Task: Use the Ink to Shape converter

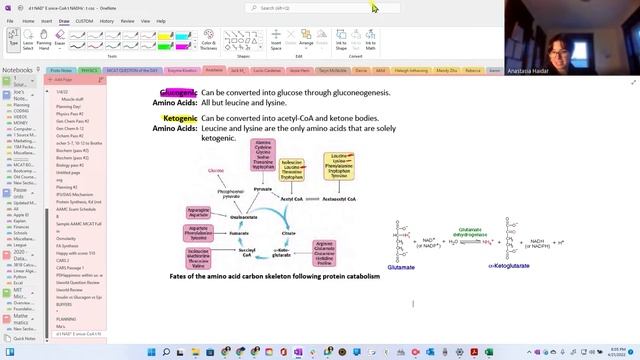Action: point(341,40)
